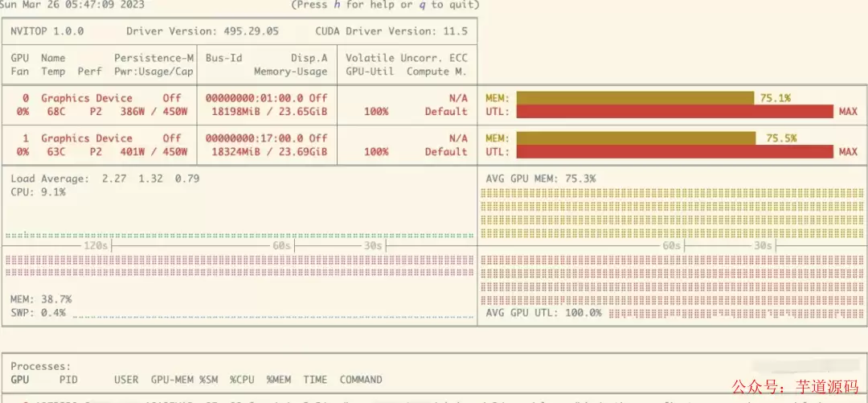The height and width of the screenshot is (403, 868).
Task: Click the 'Processes:' section heading
Action: pyautogui.click(x=41, y=367)
